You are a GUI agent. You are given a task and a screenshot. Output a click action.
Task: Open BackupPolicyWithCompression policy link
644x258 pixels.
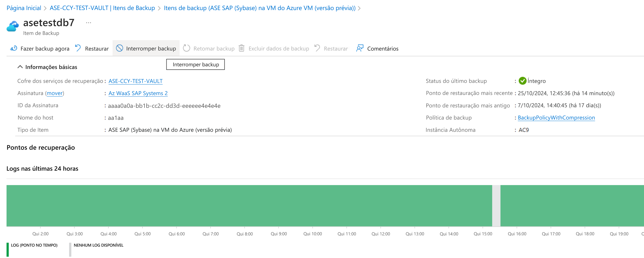(556, 118)
